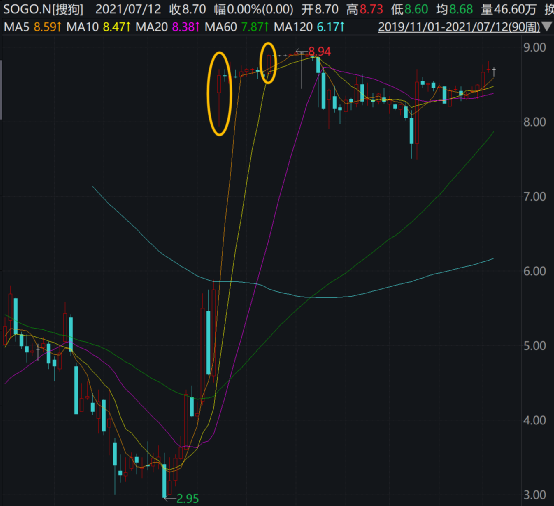Click the MA120 6.17 indicator label
Viewport: 554px width, 506px height.
[309, 27]
